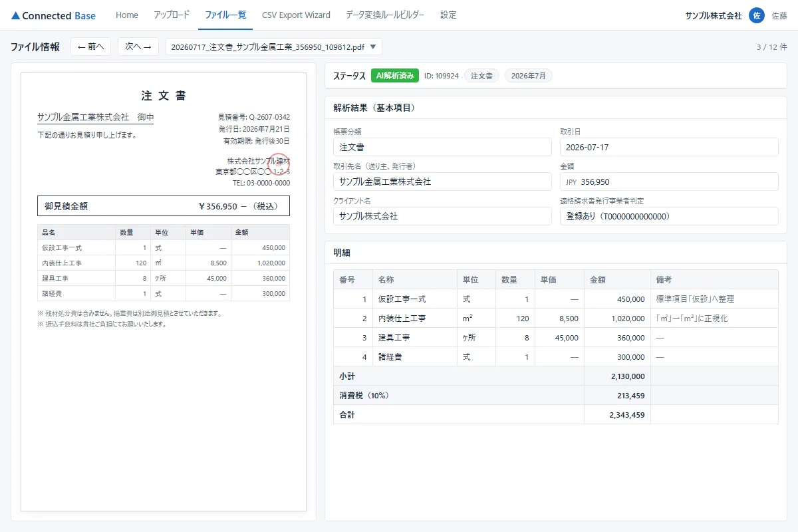Click the 帳票分類 field showing 注文書

(x=442, y=147)
